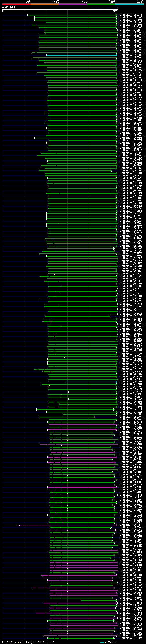This screenshot has width=146, height=644.
Task: Click the Large gaps legend text
Action: pyautogui.click(x=28, y=642)
